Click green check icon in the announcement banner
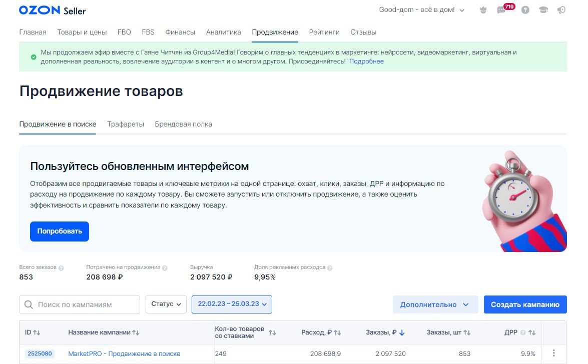This screenshot has height=364, width=588. pyautogui.click(x=34, y=57)
